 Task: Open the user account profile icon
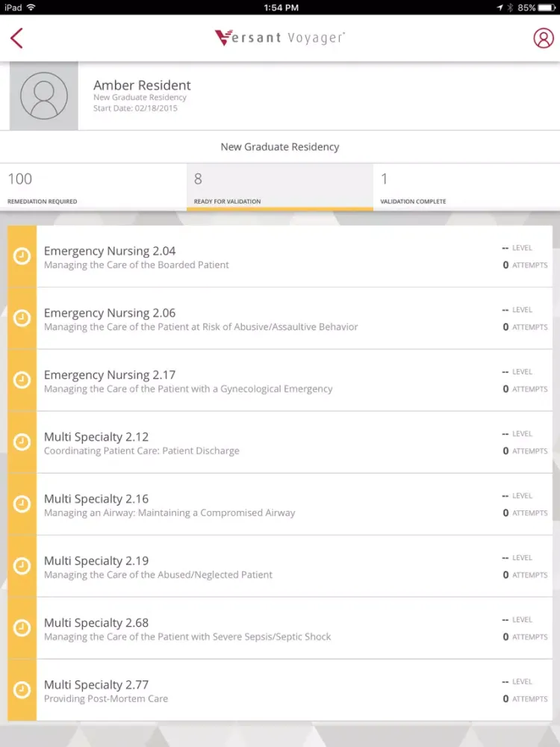tap(543, 38)
